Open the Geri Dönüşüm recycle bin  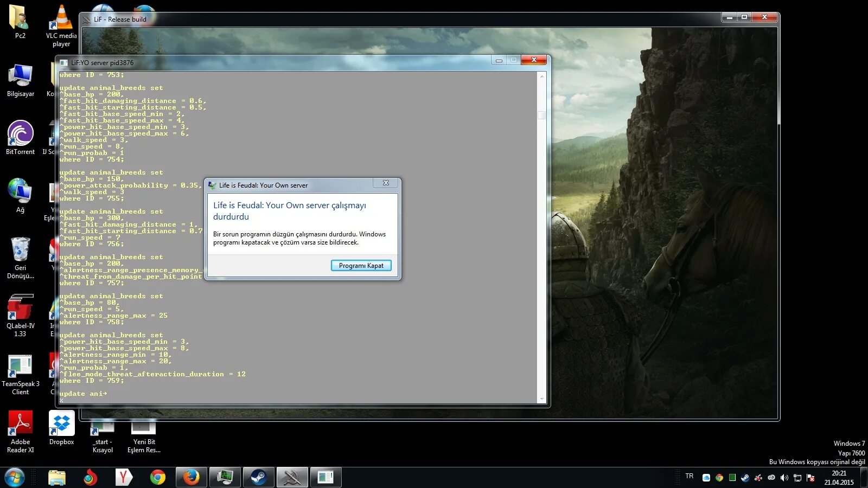21,258
